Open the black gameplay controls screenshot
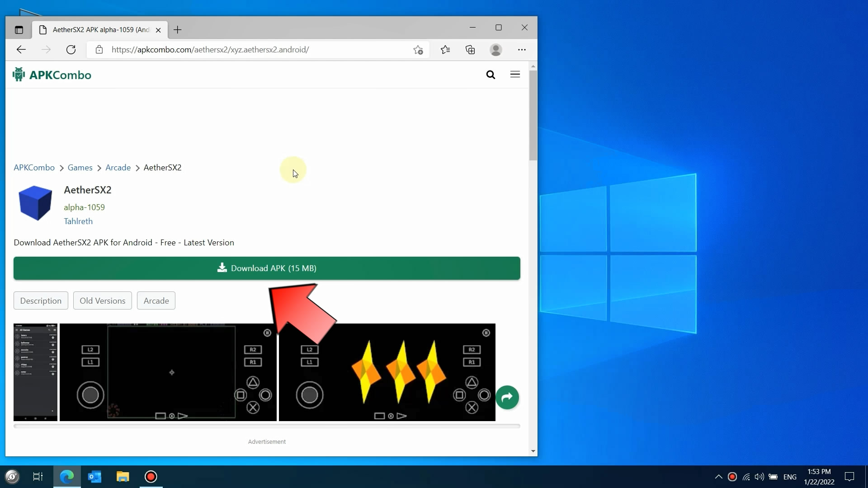The width and height of the screenshot is (868, 488). [x=168, y=372]
